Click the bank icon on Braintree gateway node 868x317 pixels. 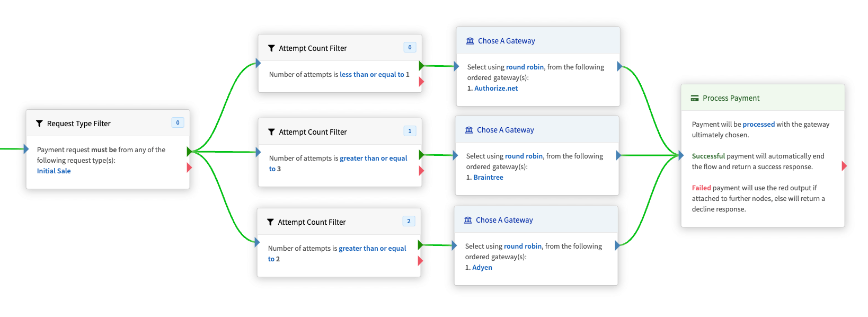pos(469,130)
